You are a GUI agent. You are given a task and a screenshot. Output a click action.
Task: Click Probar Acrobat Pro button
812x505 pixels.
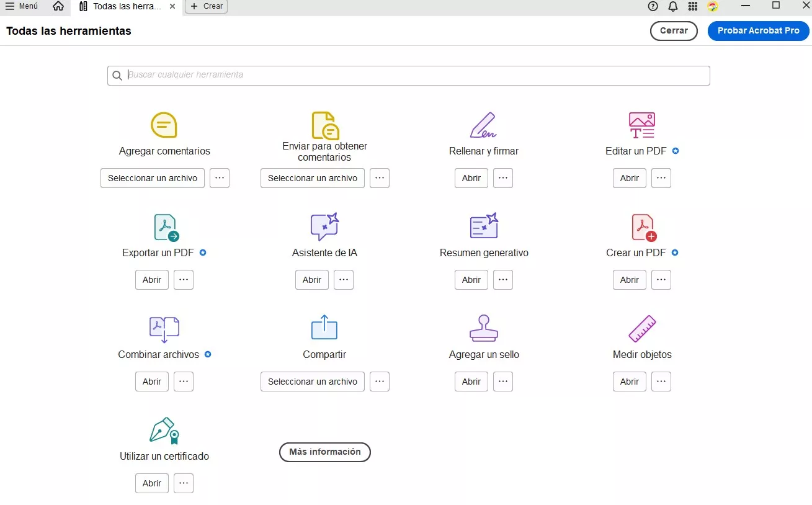click(758, 31)
